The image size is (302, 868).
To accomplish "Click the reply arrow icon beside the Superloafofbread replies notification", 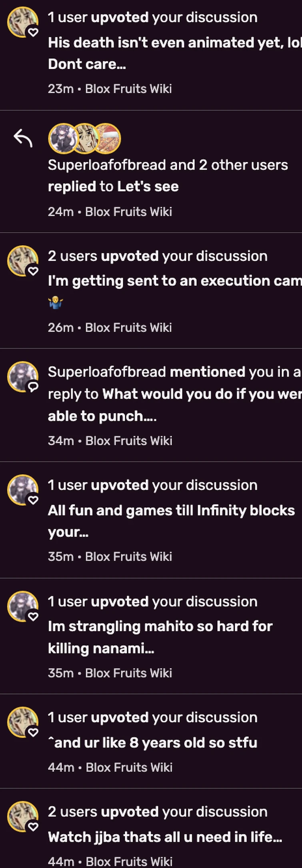I will coord(23,138).
